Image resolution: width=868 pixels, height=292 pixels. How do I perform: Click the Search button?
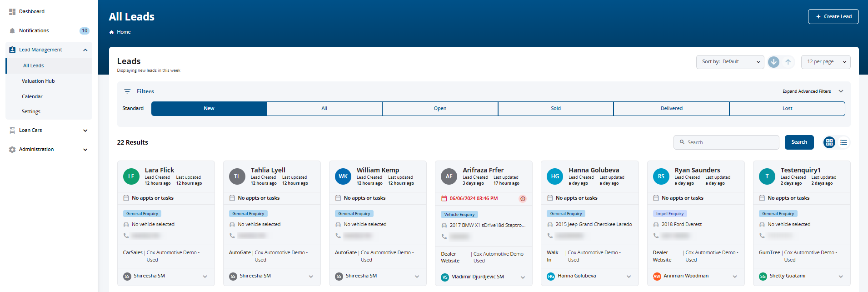coord(799,142)
